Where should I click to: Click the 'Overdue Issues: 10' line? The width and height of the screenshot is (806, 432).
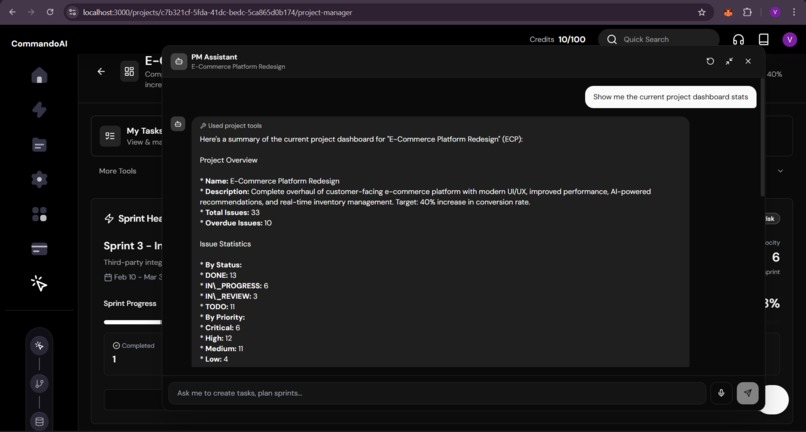pyautogui.click(x=236, y=223)
